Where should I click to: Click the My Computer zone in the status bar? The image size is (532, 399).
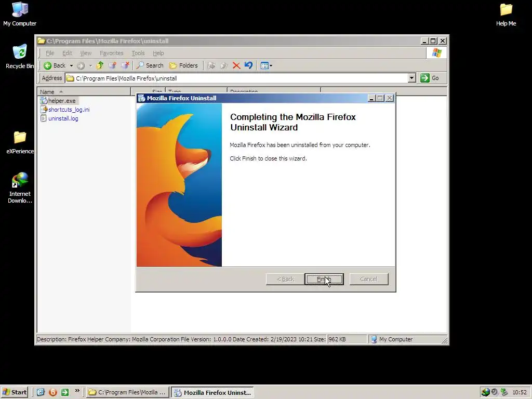point(407,339)
